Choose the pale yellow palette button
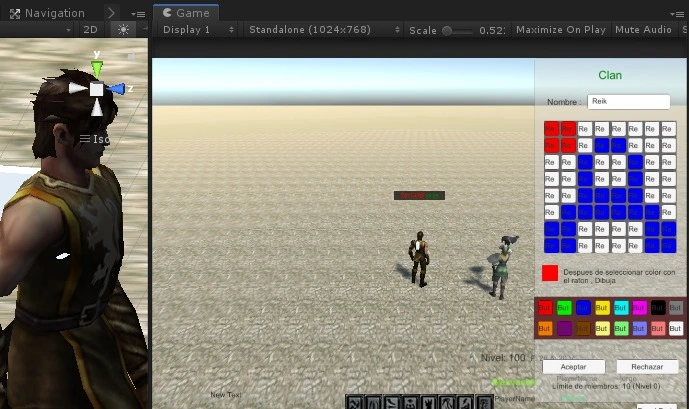 [602, 328]
